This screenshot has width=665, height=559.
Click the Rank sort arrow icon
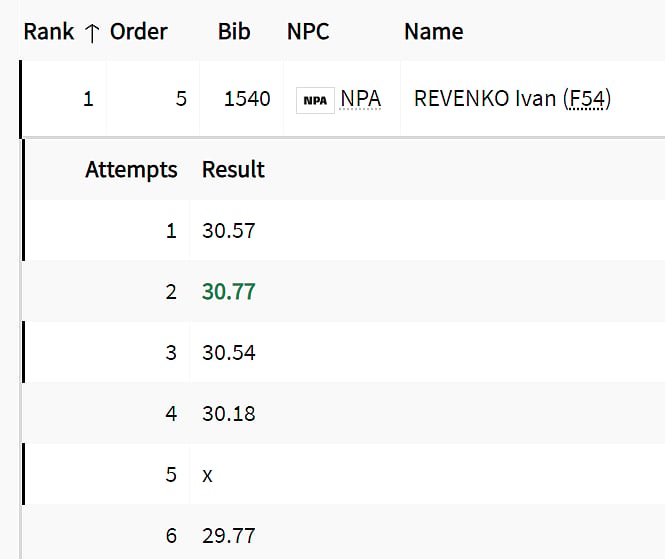pos(92,34)
